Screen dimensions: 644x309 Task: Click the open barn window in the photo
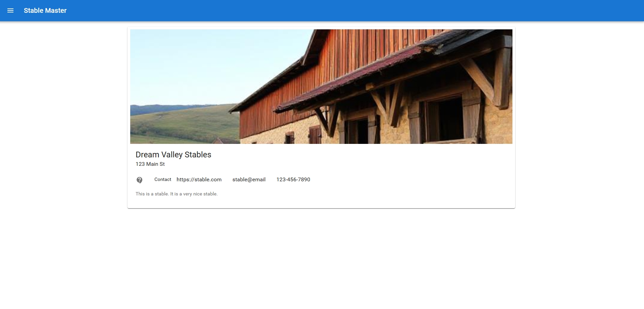pos(444,118)
